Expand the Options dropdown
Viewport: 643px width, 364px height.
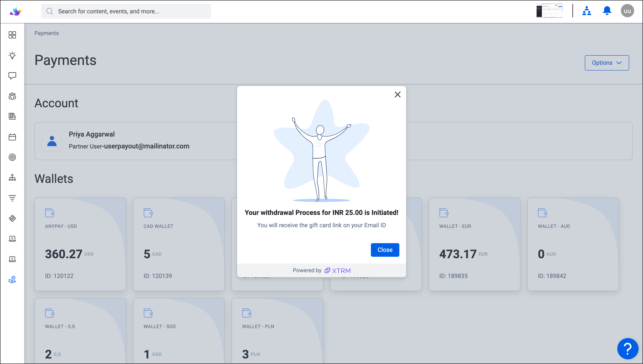[x=607, y=63]
